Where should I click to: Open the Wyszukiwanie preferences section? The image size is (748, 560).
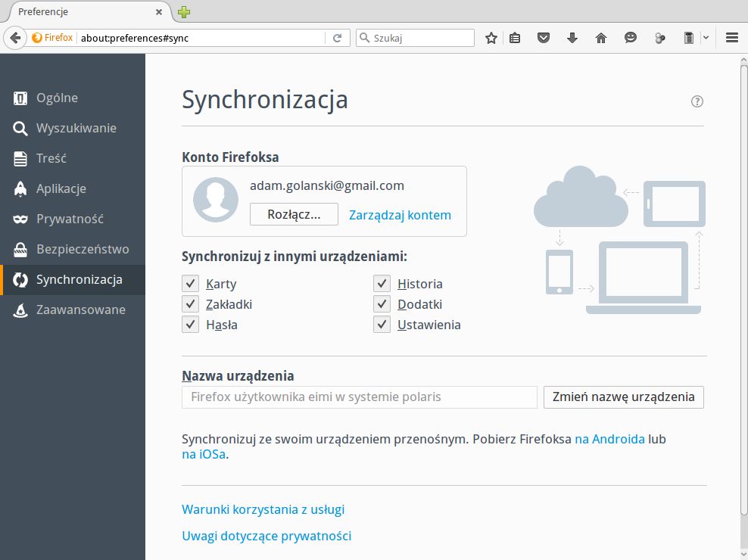[73, 128]
